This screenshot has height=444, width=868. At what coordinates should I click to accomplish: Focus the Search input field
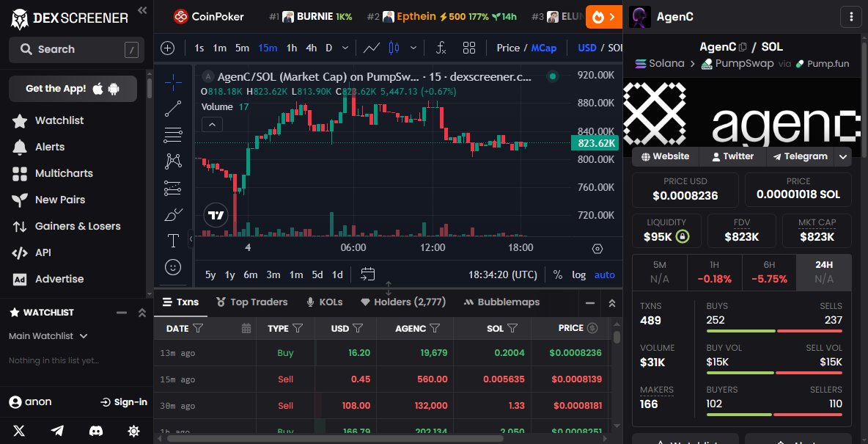click(76, 50)
